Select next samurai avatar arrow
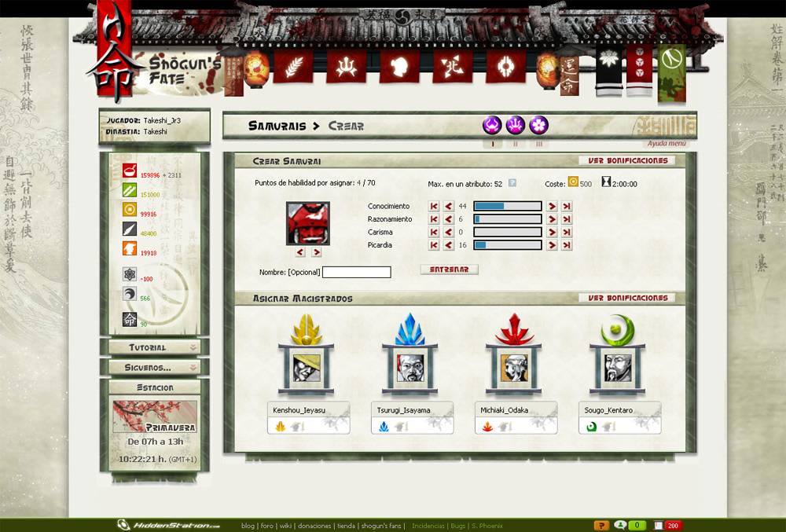 tap(316, 252)
